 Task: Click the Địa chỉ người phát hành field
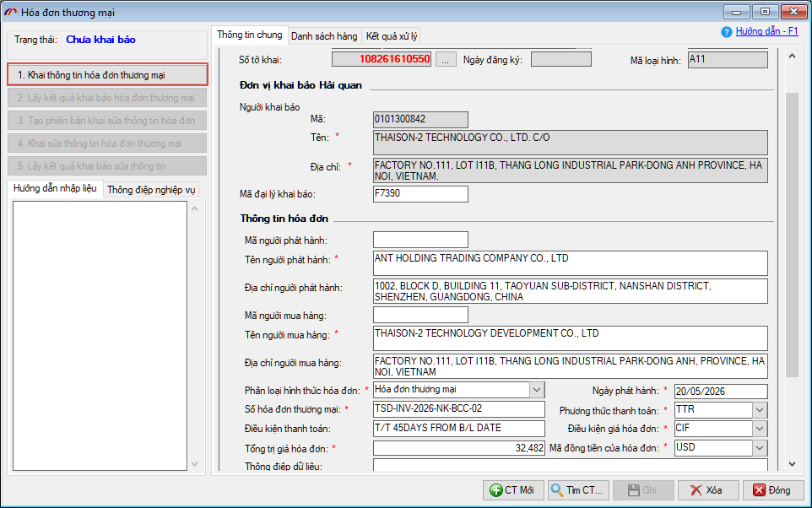tap(570, 291)
